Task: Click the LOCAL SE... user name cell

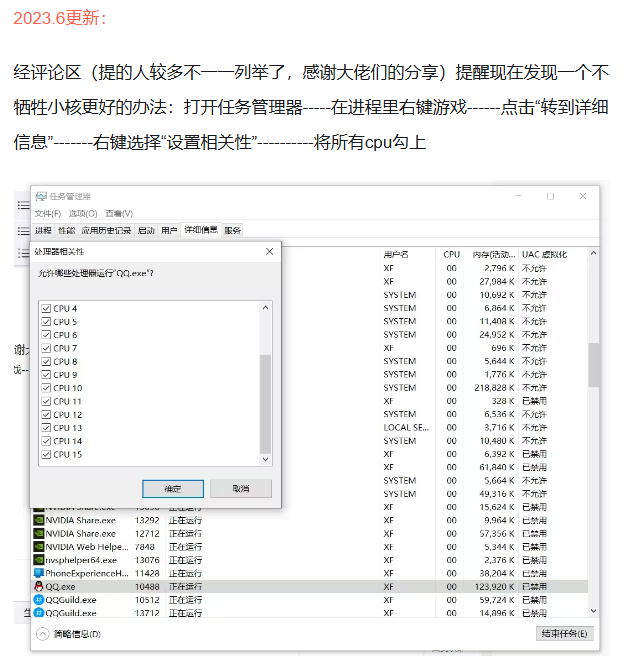Action: click(x=406, y=427)
